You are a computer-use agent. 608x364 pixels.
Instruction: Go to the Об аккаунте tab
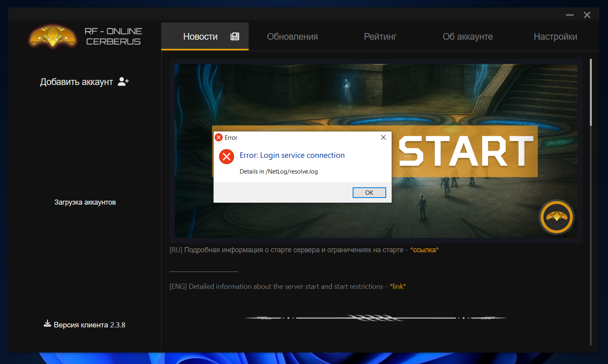coord(468,37)
